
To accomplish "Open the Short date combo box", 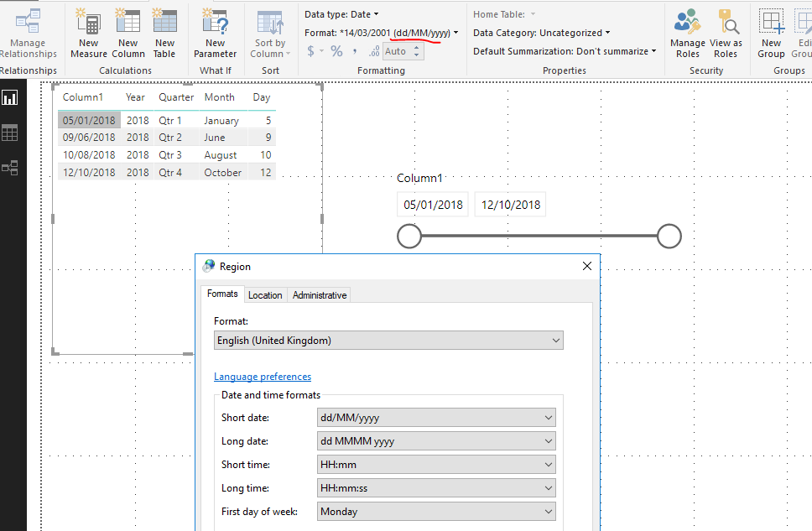I will pos(436,418).
